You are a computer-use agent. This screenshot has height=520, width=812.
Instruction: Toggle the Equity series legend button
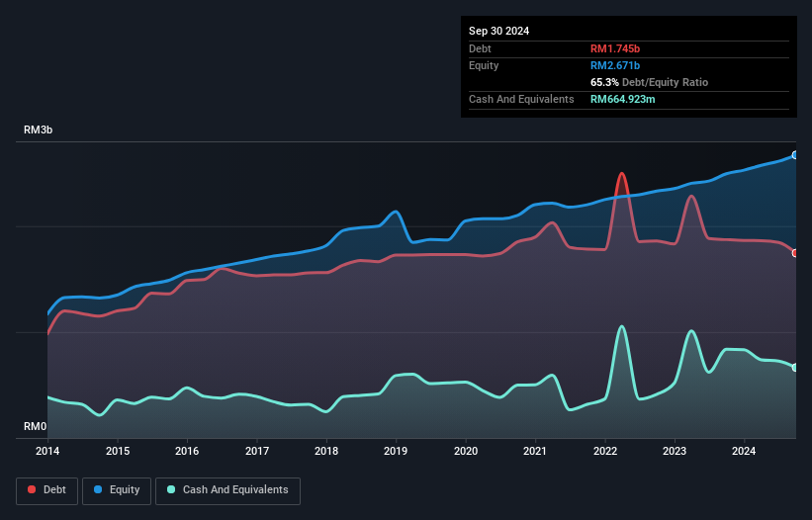[x=117, y=490]
